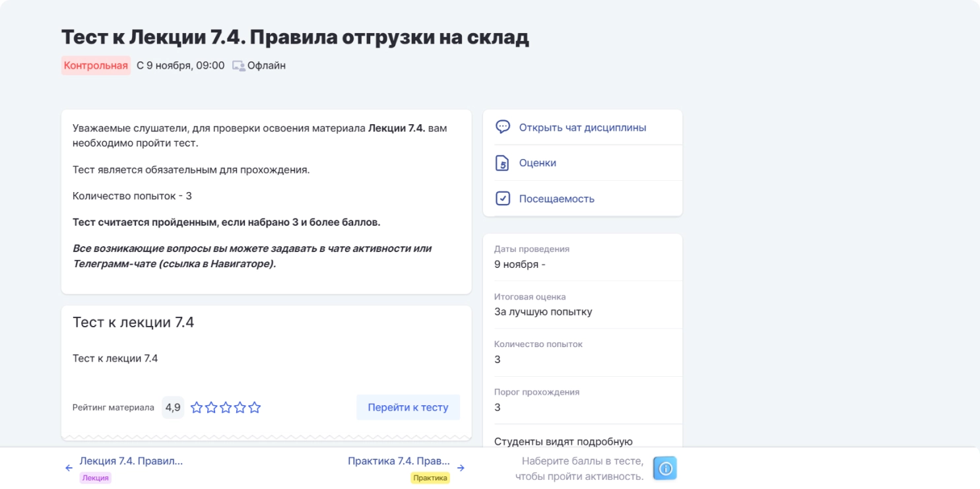Navigate to Лекция 7.4 previous activity link
The image size is (980, 489).
tap(131, 461)
